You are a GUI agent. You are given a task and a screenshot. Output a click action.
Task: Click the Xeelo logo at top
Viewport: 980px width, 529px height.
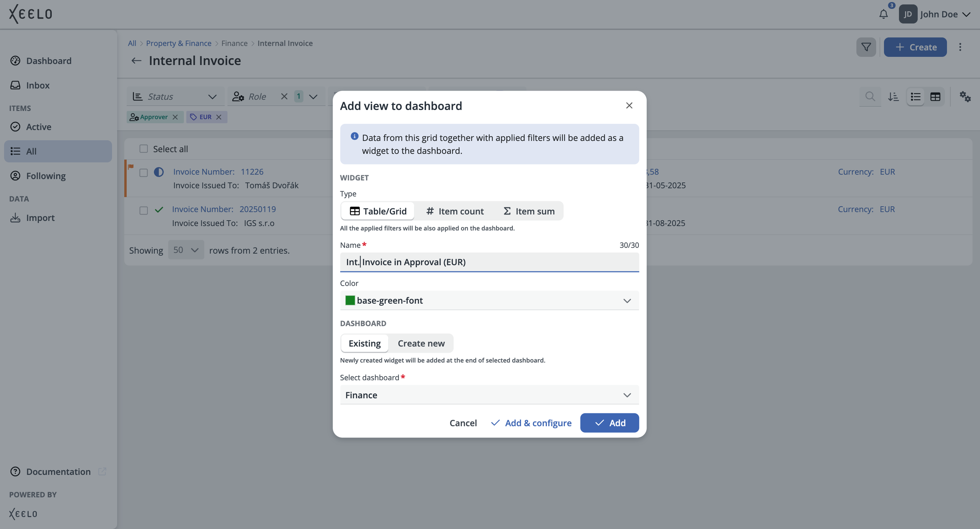pyautogui.click(x=30, y=14)
